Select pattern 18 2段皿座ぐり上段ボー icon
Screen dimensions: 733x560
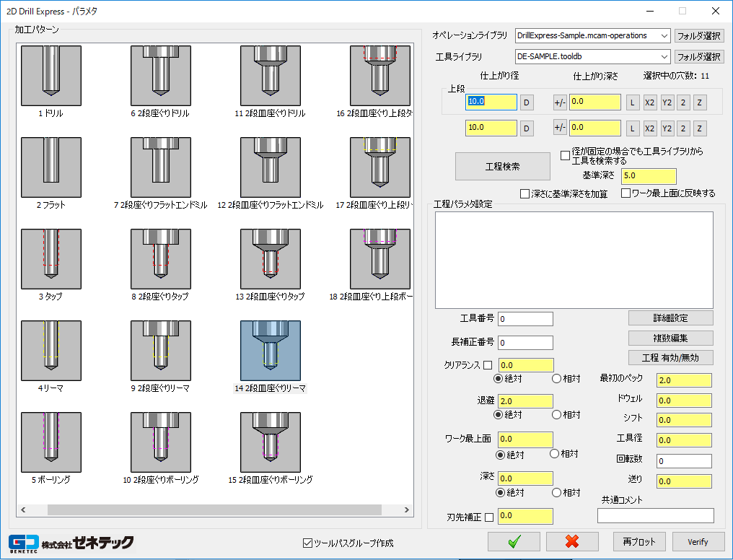pyautogui.click(x=380, y=259)
